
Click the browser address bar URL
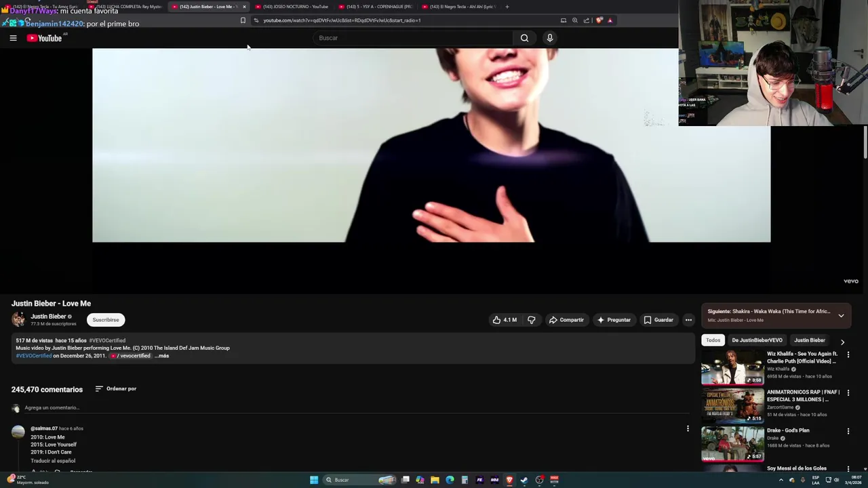tap(342, 20)
